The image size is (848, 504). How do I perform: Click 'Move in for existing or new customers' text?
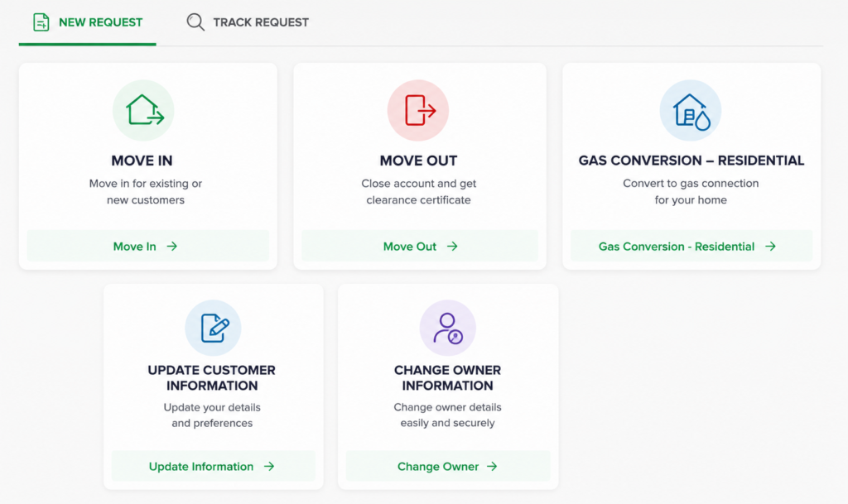(146, 192)
